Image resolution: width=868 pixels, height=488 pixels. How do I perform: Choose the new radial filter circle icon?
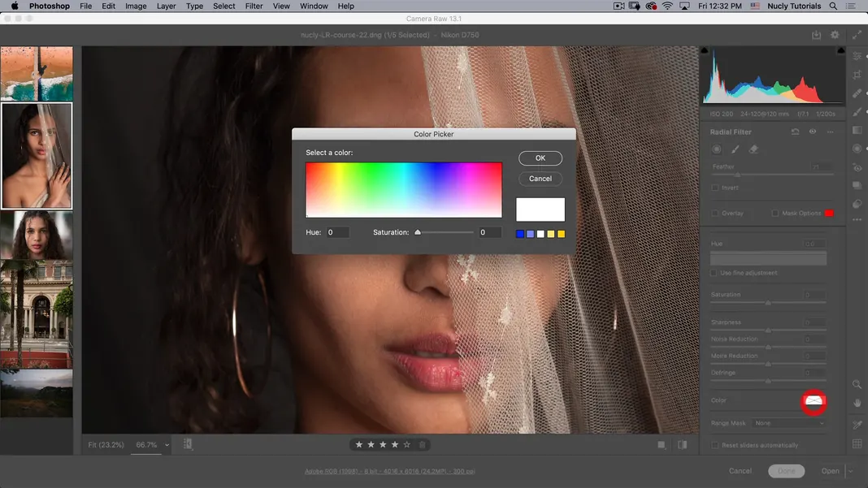point(716,149)
